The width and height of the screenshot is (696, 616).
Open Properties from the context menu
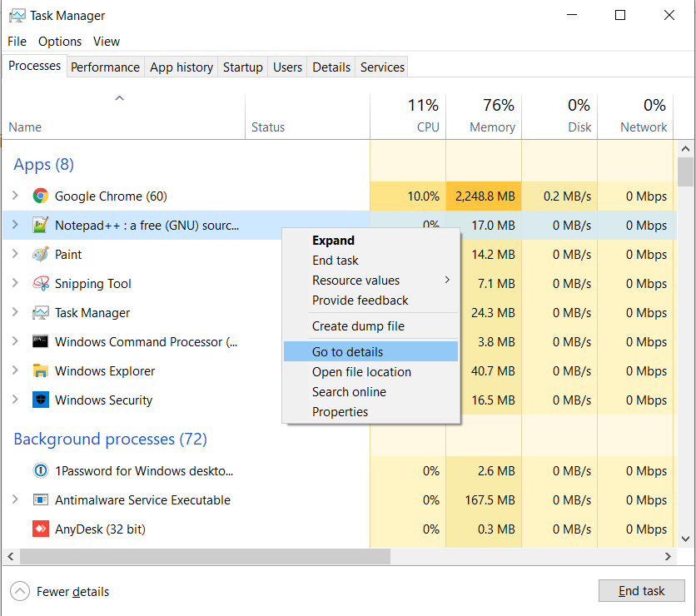pos(370,411)
